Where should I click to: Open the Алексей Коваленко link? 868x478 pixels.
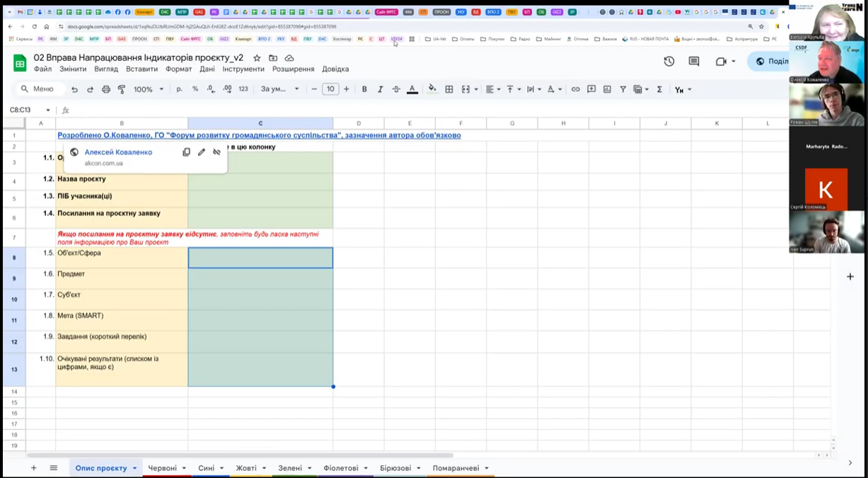118,152
